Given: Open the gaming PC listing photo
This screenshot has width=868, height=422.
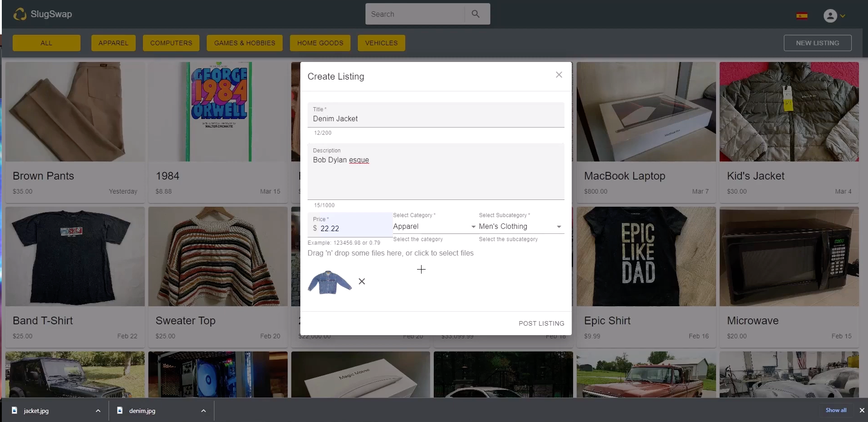Looking at the screenshot, I should [218, 375].
